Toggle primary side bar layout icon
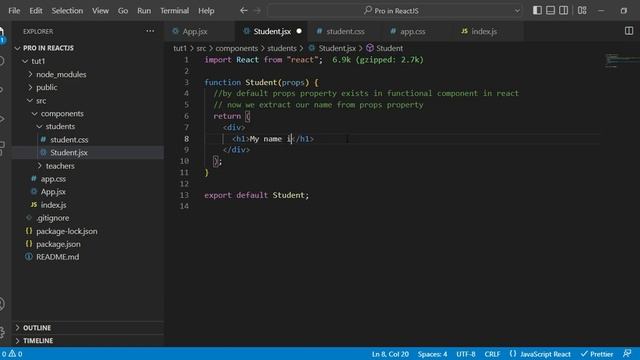This screenshot has height=360, width=640. [537, 11]
